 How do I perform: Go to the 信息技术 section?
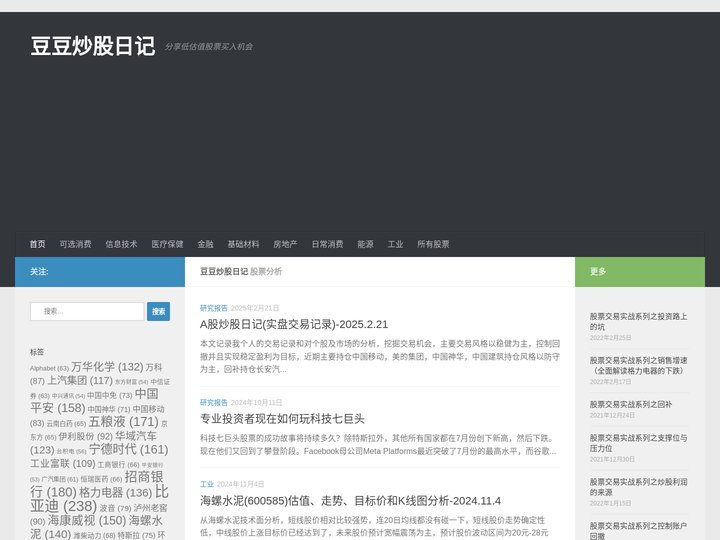tap(121, 244)
